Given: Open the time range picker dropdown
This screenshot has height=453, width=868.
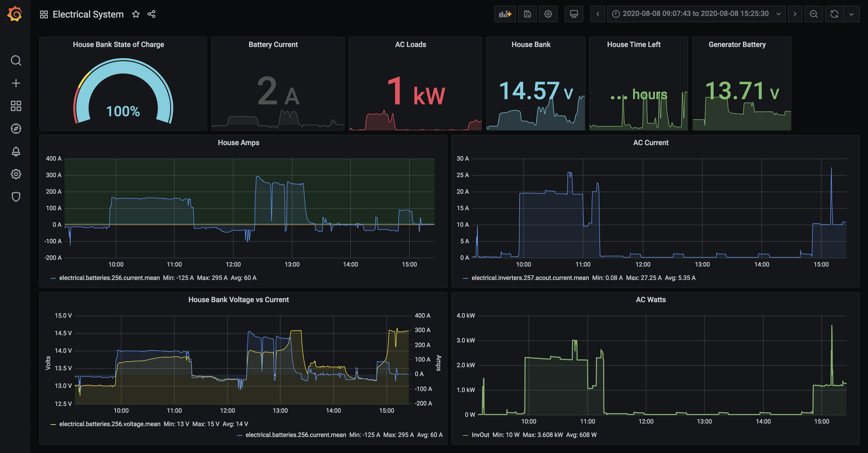Looking at the screenshot, I should [696, 14].
